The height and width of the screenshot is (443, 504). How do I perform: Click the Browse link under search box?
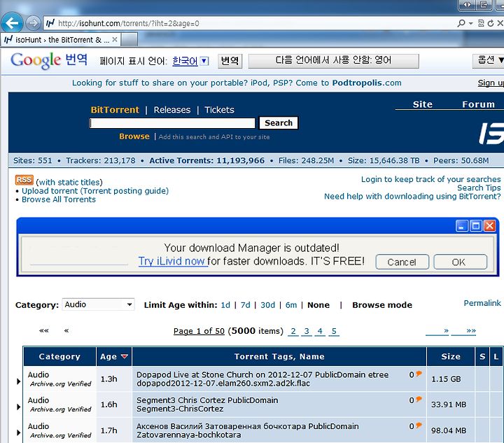pyautogui.click(x=134, y=136)
